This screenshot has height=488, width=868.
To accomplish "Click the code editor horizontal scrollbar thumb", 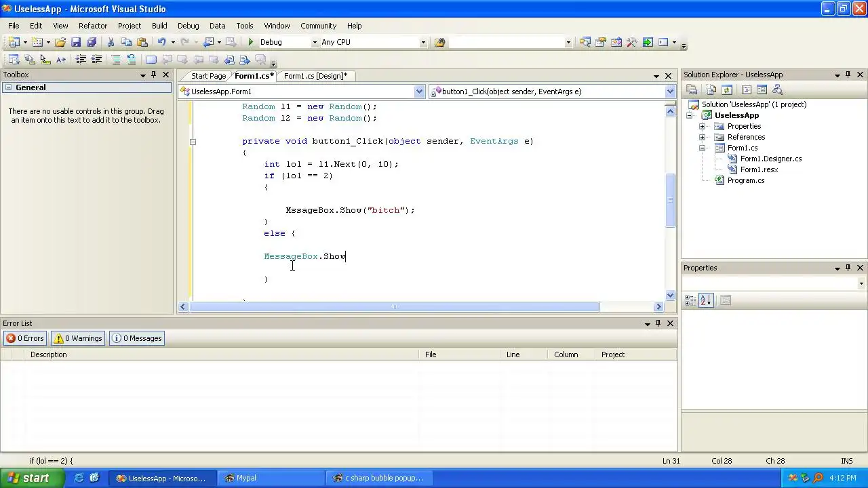I will coord(394,307).
